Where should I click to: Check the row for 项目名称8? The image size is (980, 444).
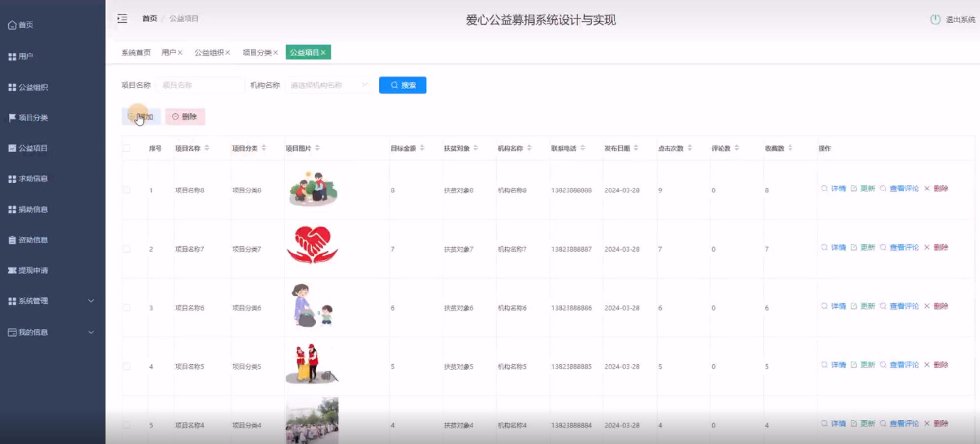126,190
